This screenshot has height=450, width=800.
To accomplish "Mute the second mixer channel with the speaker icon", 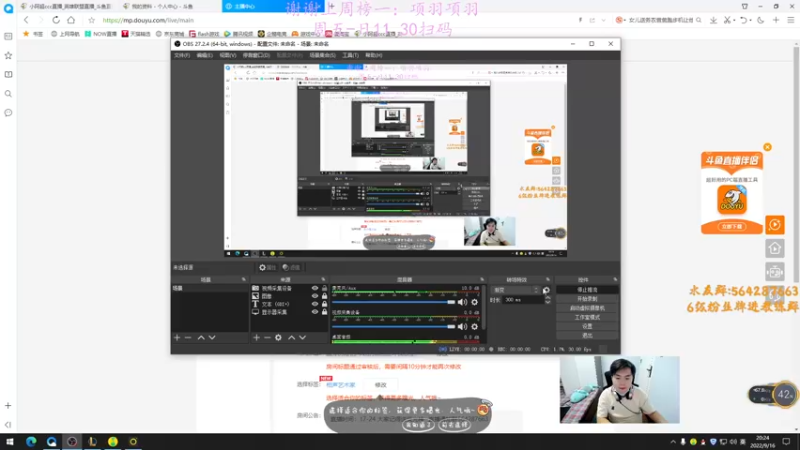I will (462, 327).
